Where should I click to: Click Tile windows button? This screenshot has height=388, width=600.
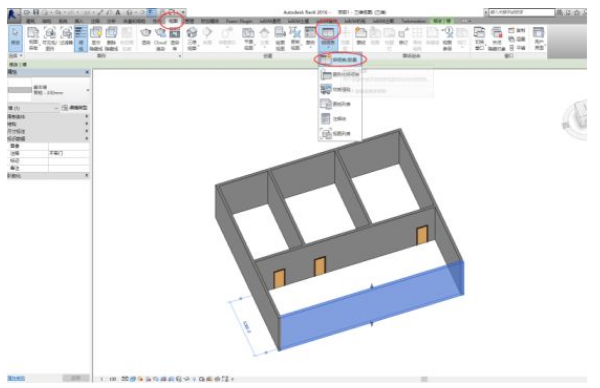(x=517, y=48)
